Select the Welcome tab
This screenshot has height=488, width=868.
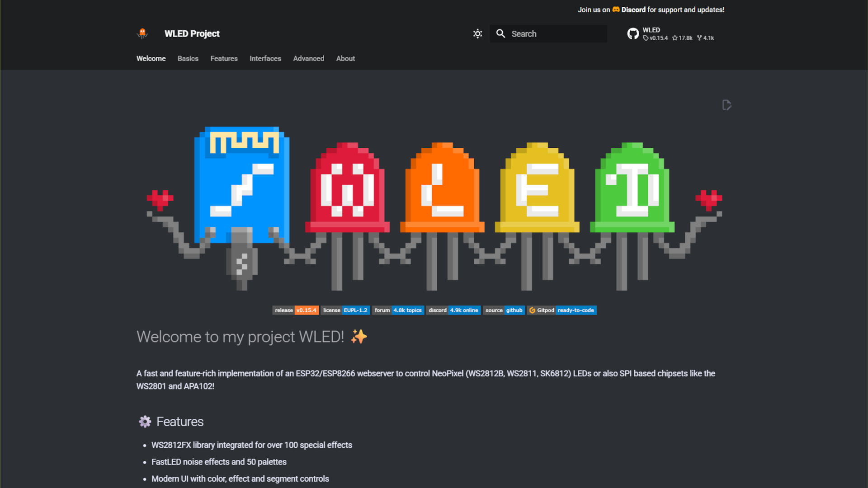151,58
